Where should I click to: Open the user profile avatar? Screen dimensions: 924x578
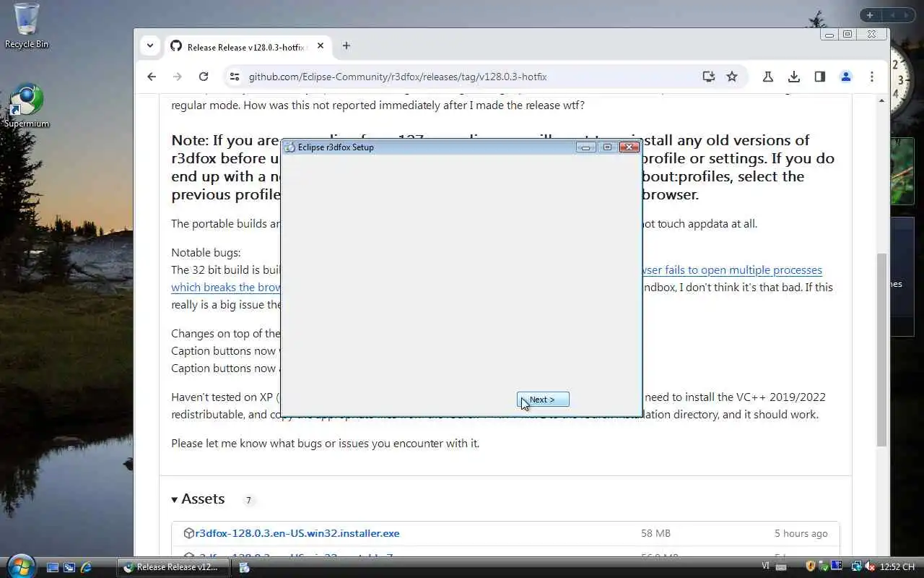[x=846, y=77]
